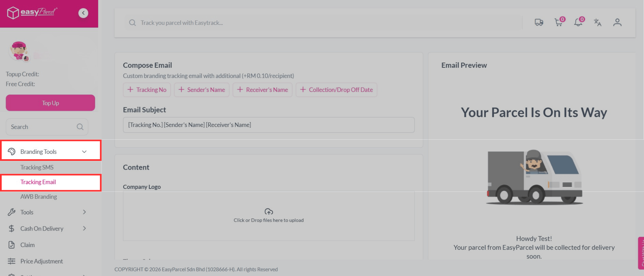Viewport: 644px width, 276px height.
Task: Click the Branding Tools menu label
Action: 38,152
